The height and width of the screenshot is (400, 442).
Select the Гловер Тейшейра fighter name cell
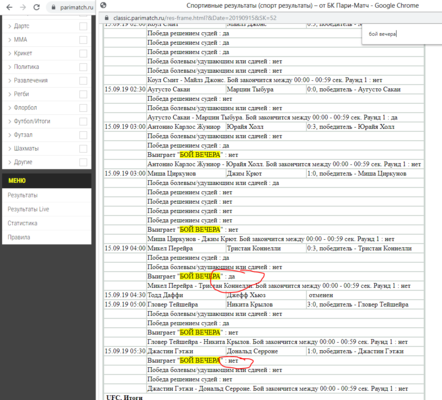tap(186, 304)
